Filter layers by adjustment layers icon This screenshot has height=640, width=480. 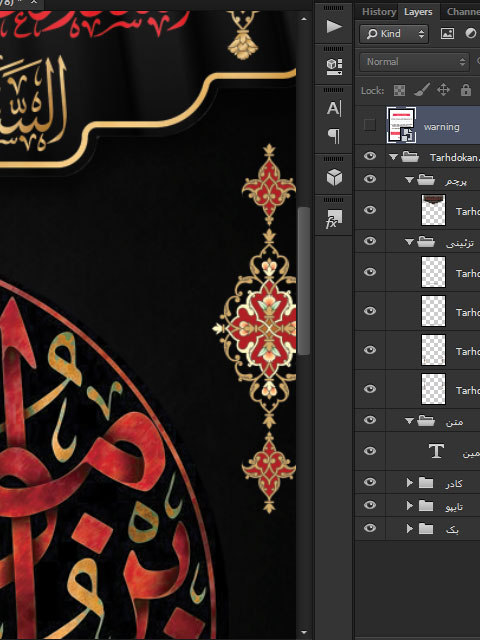coord(471,33)
